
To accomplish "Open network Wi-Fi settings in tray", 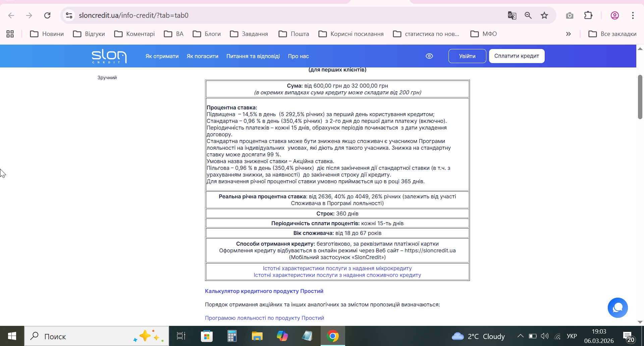I will click(x=557, y=336).
